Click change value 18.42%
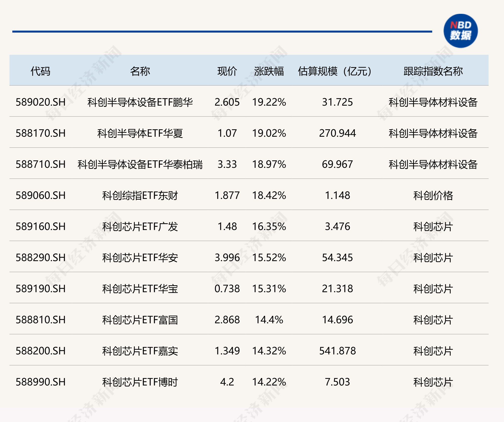The height and width of the screenshot is (422, 504). (269, 195)
